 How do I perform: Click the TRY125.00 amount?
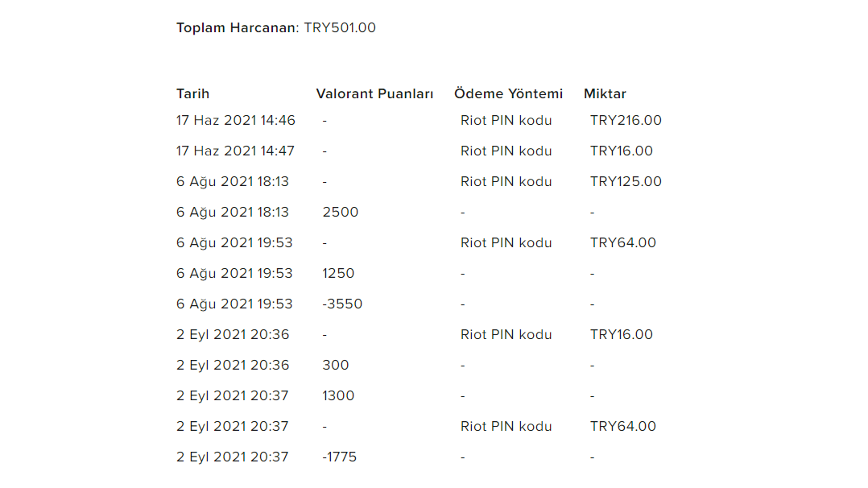tap(626, 182)
